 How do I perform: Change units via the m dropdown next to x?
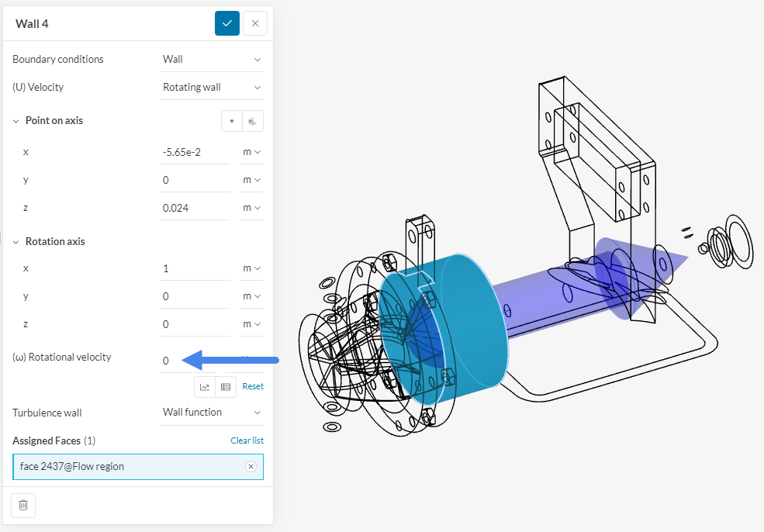(251, 151)
